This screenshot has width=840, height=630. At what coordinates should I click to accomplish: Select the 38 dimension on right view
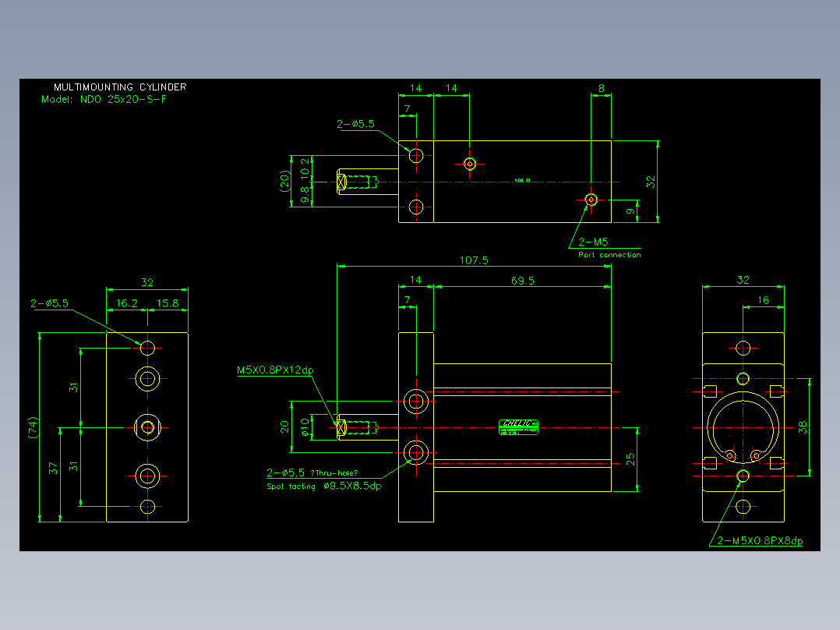point(802,427)
